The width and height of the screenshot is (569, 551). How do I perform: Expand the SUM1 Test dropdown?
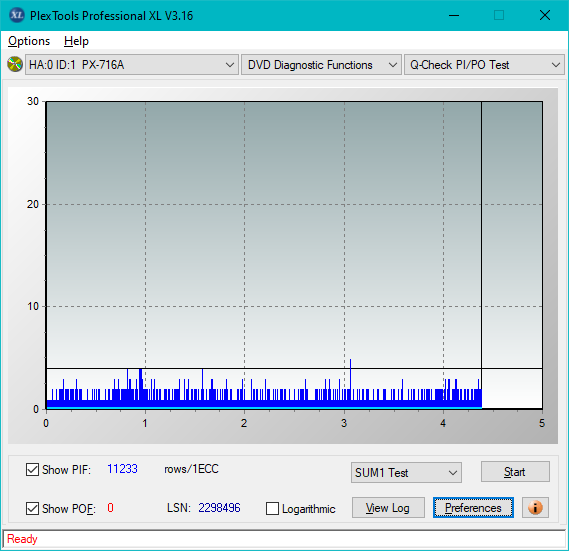coord(406,472)
